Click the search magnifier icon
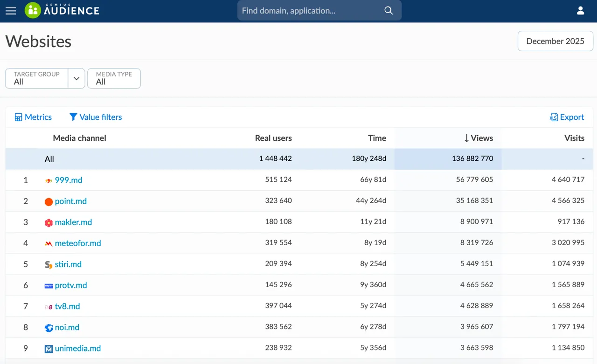597x364 pixels. tap(389, 11)
